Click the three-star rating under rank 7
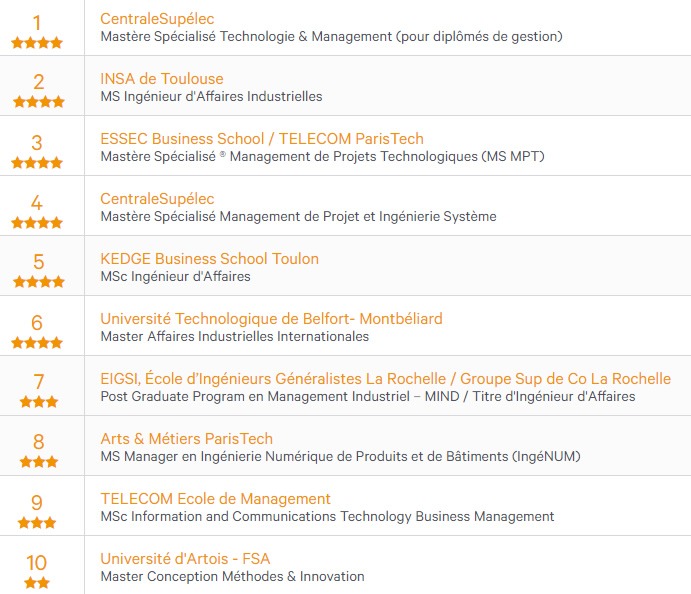Image resolution: width=691 pixels, height=594 pixels. [x=39, y=402]
